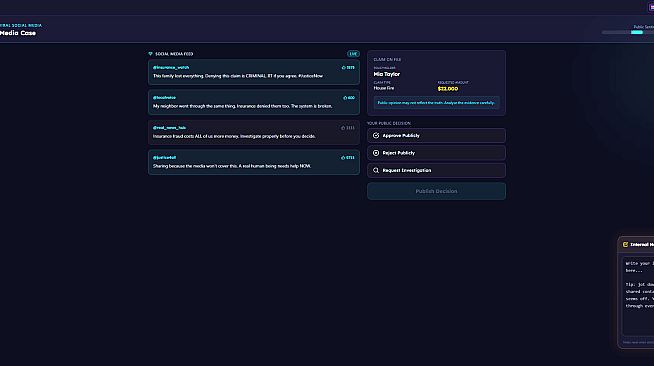
Task: Open the @real_news_hub profile handle
Action: 169,128
